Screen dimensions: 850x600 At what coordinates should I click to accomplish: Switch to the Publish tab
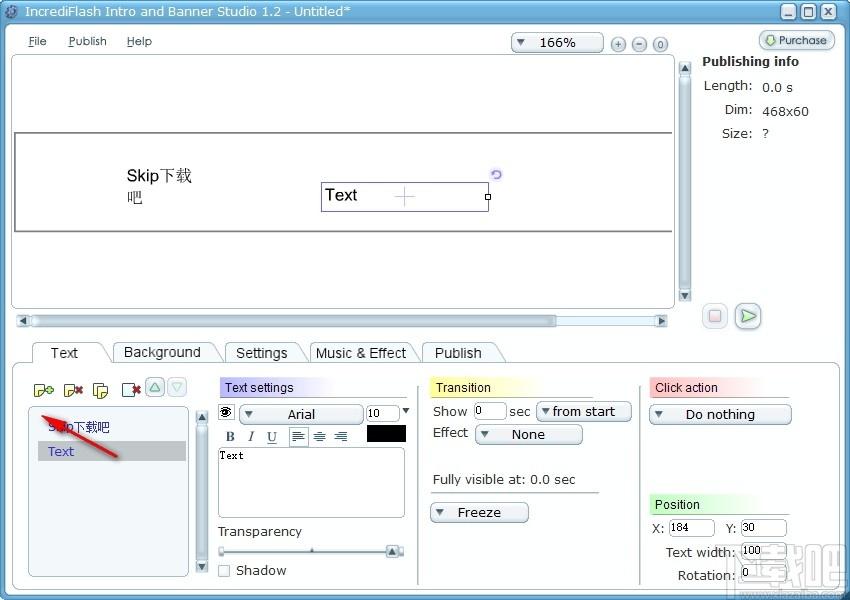(x=458, y=353)
